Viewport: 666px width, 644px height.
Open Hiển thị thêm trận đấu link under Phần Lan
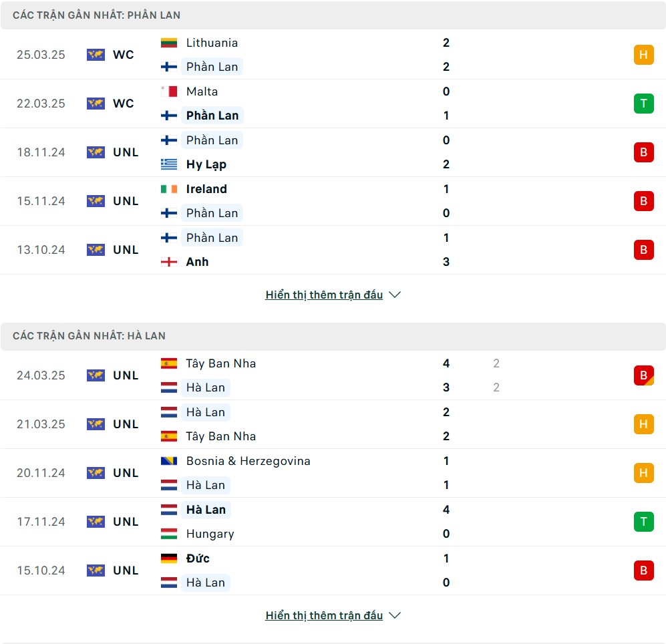[324, 295]
